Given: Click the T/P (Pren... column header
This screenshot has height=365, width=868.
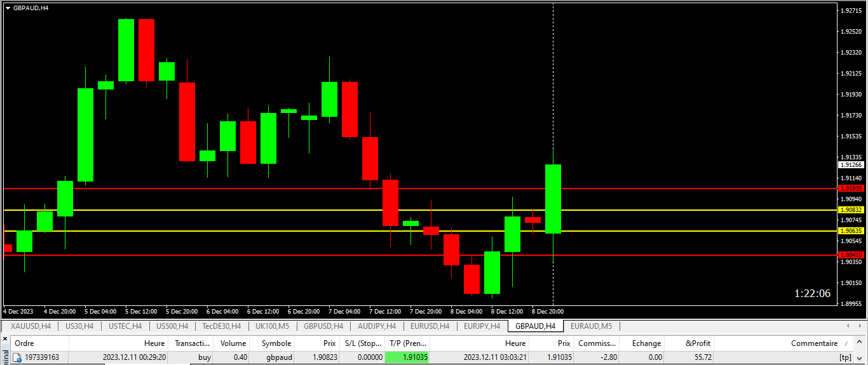Looking at the screenshot, I should [x=408, y=343].
